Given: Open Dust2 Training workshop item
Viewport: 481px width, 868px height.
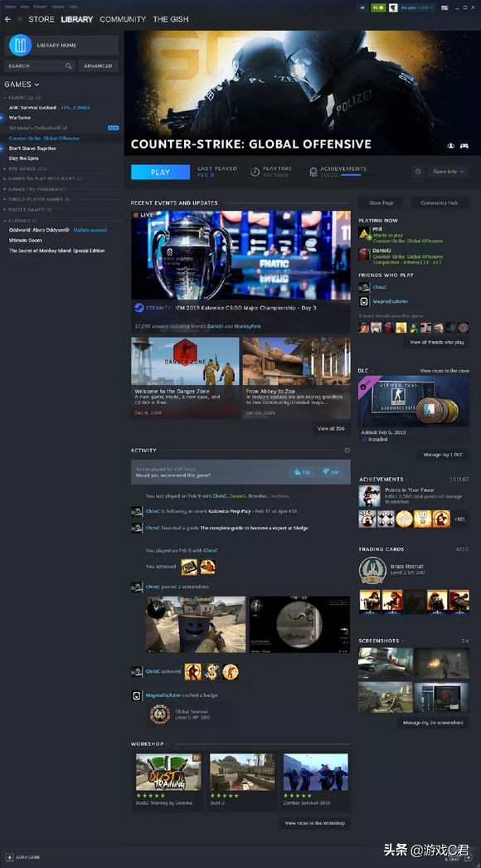Looking at the screenshot, I should (x=168, y=781).
